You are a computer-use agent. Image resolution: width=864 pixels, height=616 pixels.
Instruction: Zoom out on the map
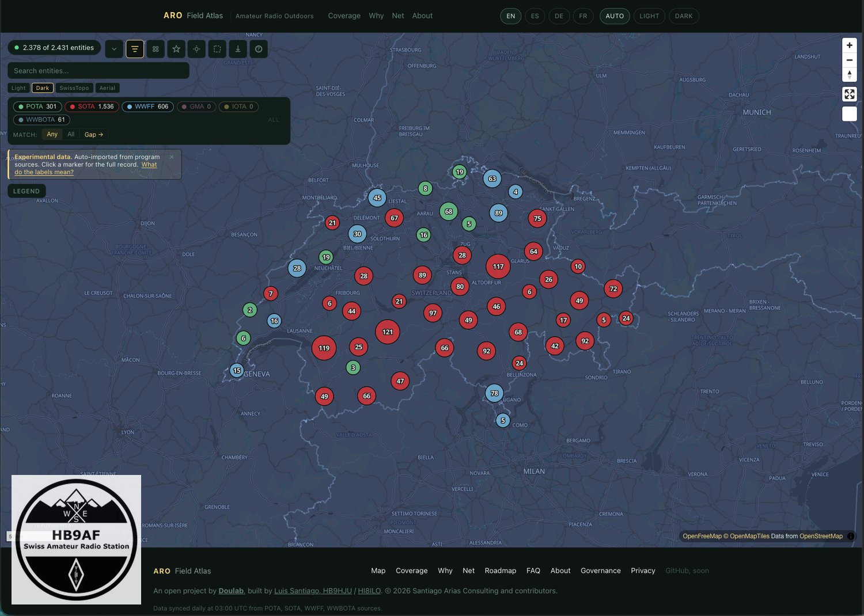850,60
